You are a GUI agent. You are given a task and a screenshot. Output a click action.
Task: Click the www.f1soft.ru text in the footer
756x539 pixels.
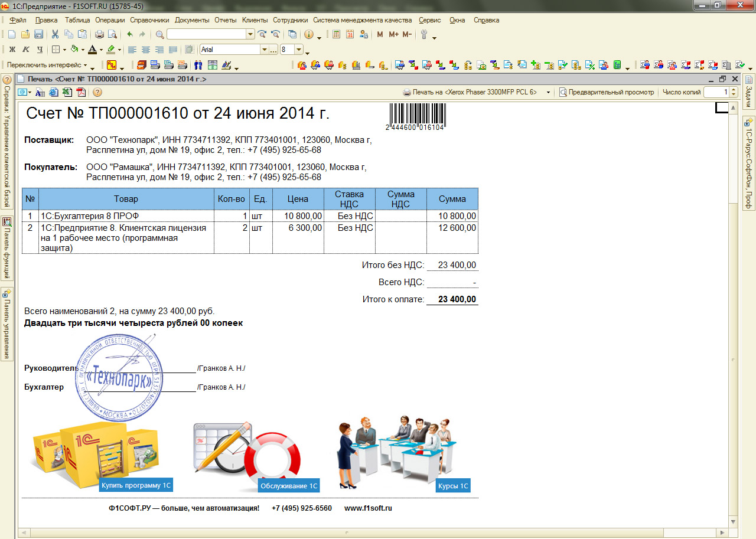[368, 508]
